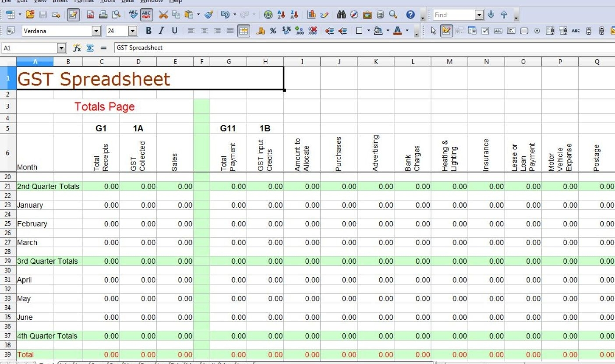Open the Font Color dropdown arrow
Screen dimensions: 615x364
point(407,31)
